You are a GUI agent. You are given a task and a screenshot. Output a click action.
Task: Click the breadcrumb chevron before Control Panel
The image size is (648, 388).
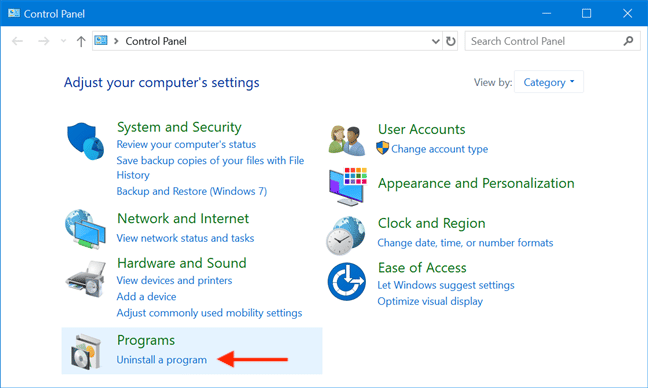(116, 41)
